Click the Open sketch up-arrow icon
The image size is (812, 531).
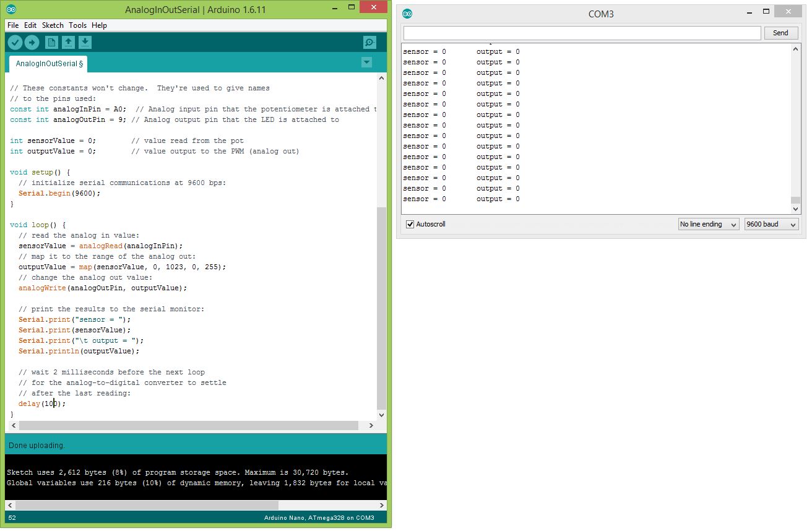point(68,42)
